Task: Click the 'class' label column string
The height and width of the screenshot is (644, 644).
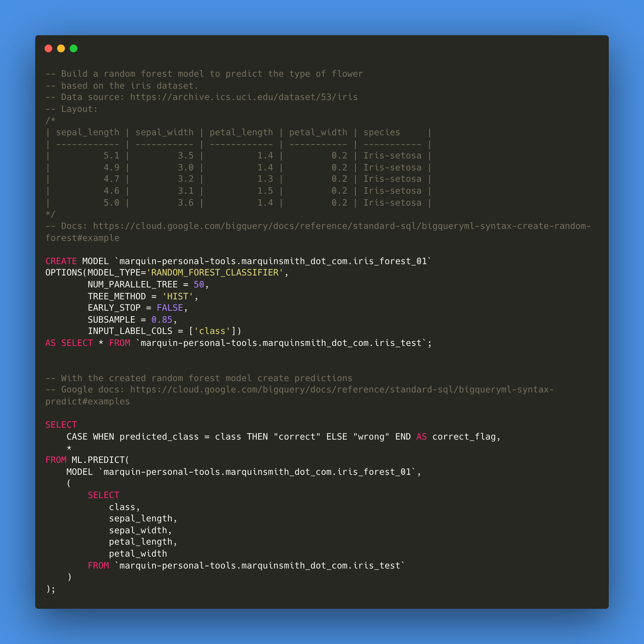Action: point(212,331)
